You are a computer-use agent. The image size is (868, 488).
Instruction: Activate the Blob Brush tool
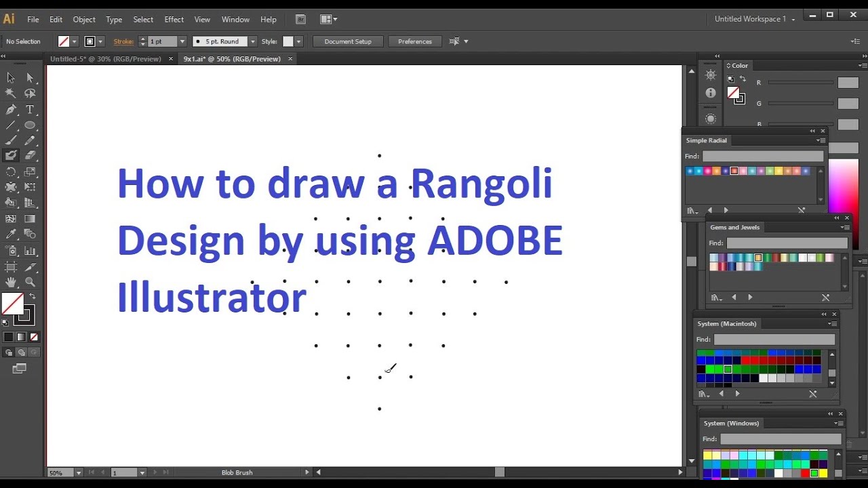click(11, 156)
